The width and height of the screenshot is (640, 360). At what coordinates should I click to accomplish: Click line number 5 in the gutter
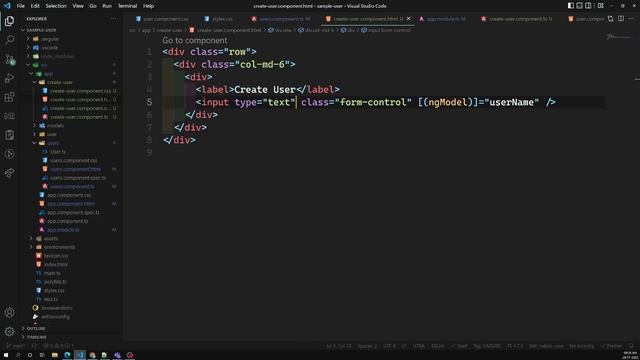pyautogui.click(x=149, y=102)
